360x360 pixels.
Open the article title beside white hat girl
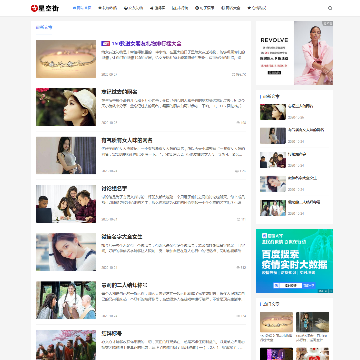(x=119, y=92)
